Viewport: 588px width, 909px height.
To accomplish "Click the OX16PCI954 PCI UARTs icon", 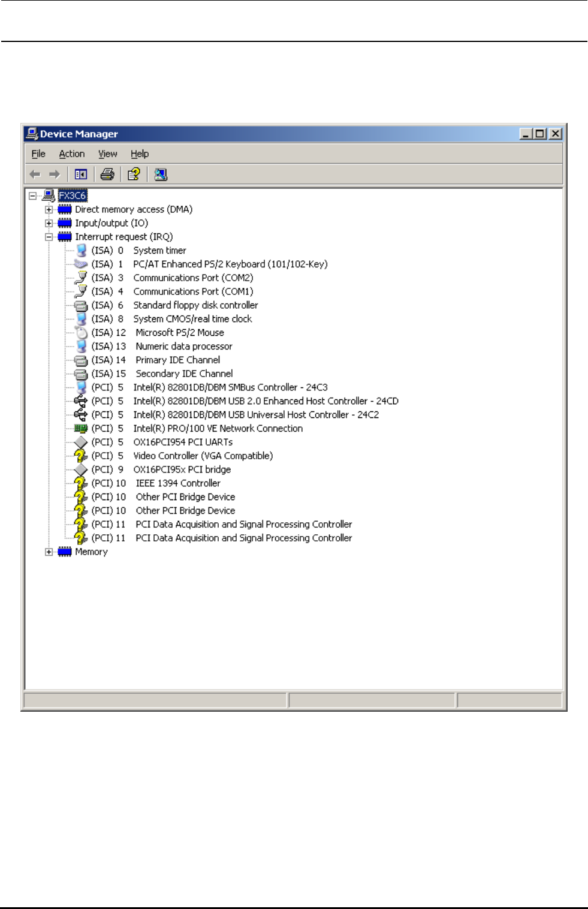I will (x=81, y=443).
